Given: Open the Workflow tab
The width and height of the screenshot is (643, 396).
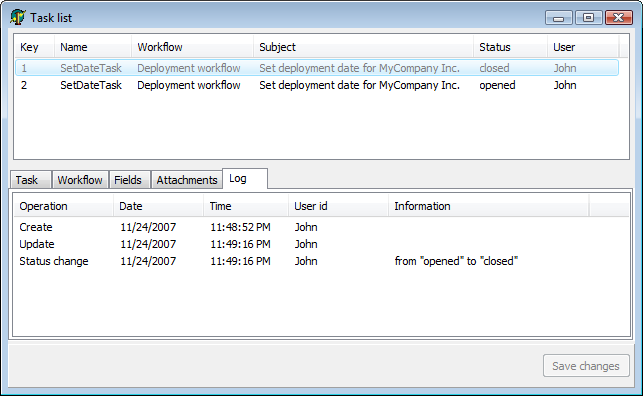Looking at the screenshot, I should click(80, 180).
